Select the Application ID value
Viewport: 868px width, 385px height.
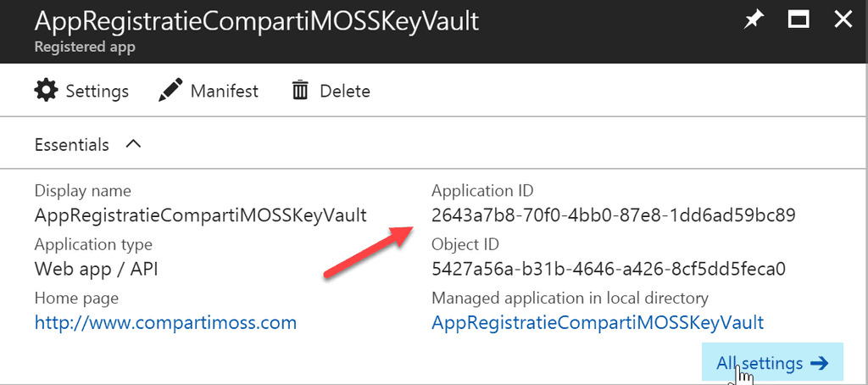coord(613,215)
